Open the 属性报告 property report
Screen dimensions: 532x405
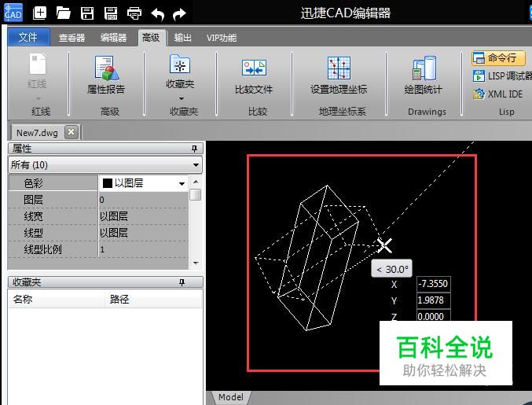[106, 75]
